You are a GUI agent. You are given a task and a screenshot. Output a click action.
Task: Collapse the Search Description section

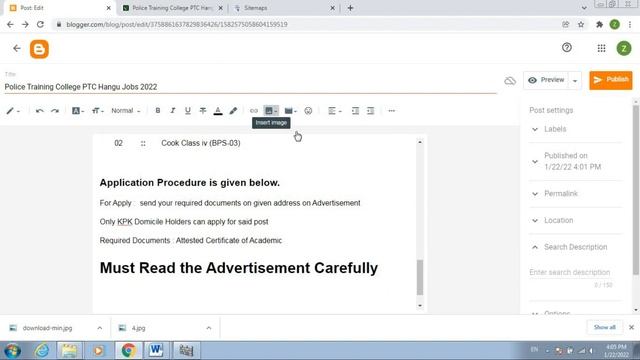click(576, 247)
